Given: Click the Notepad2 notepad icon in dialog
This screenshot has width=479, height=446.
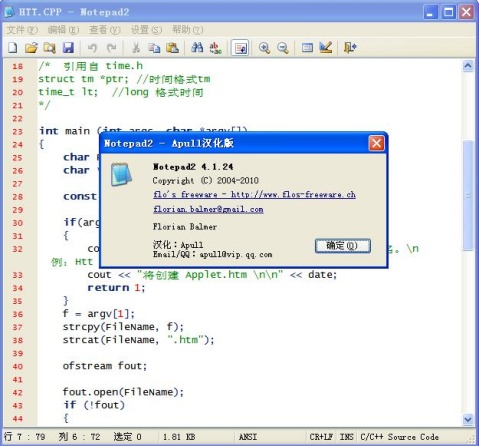Looking at the screenshot, I should pos(121,174).
